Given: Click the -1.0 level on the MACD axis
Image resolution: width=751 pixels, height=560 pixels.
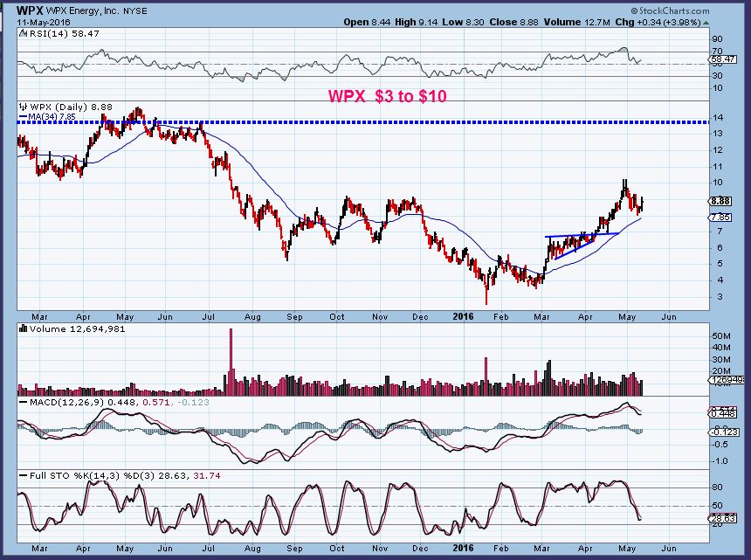Looking at the screenshot, I should pyautogui.click(x=720, y=461).
